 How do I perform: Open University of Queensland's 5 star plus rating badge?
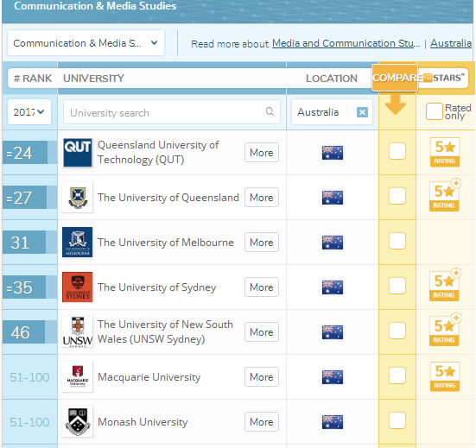coord(445,196)
